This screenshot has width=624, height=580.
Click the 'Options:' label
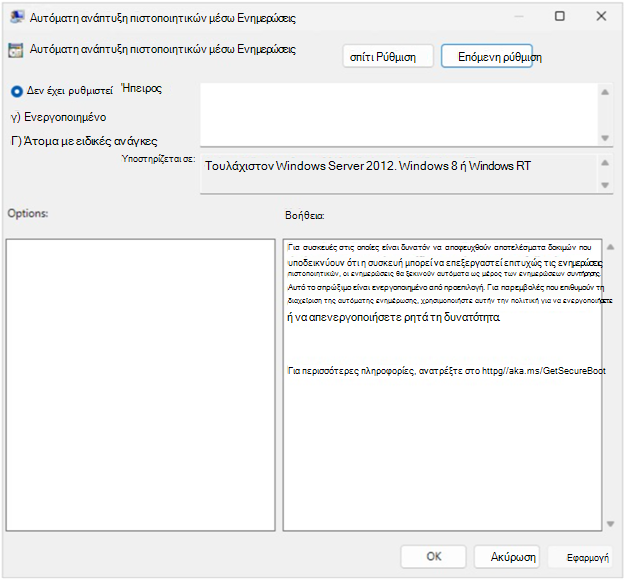(27, 213)
